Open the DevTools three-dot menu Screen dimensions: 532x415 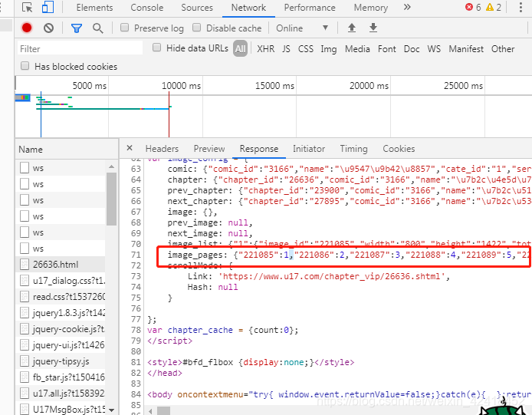pos(521,7)
